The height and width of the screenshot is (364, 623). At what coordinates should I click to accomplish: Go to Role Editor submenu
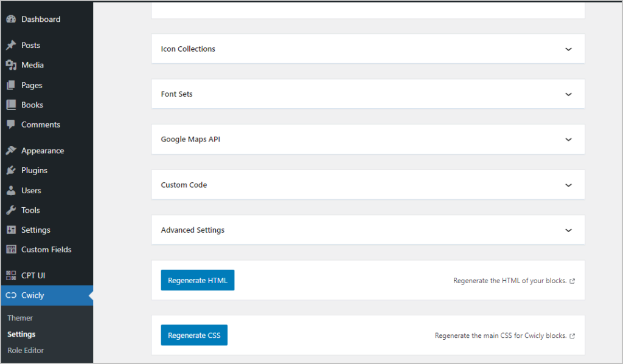coord(26,350)
